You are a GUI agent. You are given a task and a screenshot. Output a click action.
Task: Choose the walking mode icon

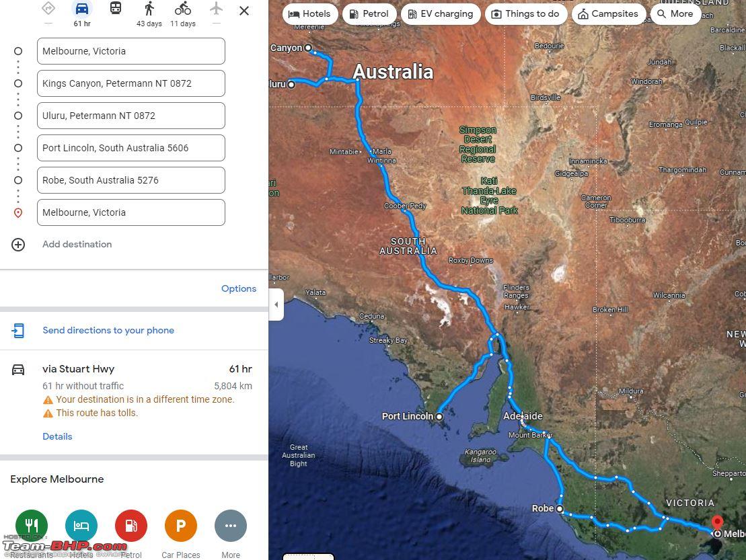(149, 8)
